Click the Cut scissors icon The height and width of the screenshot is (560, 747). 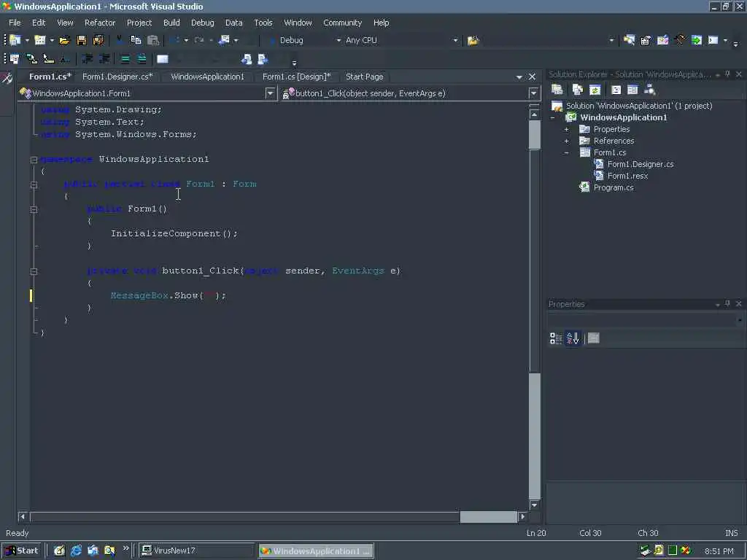(x=119, y=41)
